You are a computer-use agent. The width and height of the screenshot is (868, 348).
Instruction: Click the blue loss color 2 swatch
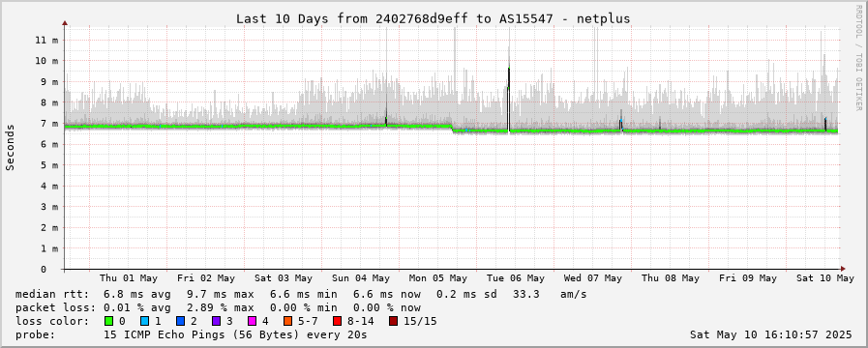click(x=179, y=321)
